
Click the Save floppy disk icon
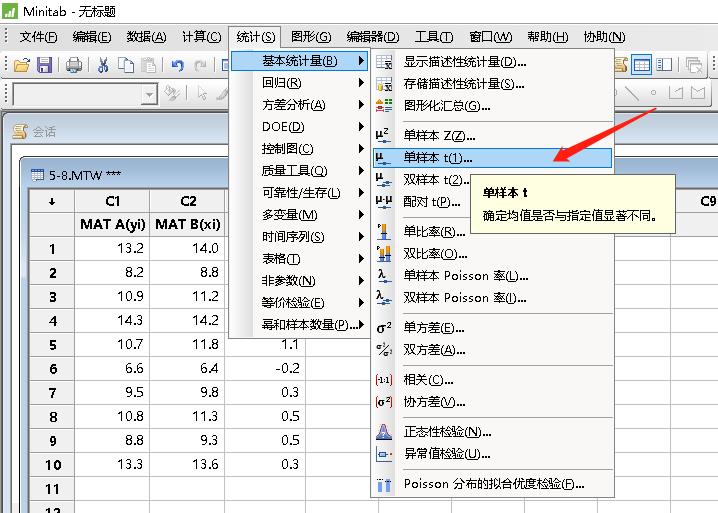[44, 65]
